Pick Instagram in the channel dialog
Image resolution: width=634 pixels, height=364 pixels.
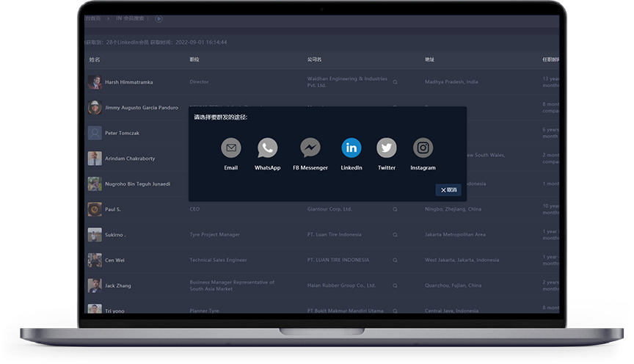(x=423, y=148)
